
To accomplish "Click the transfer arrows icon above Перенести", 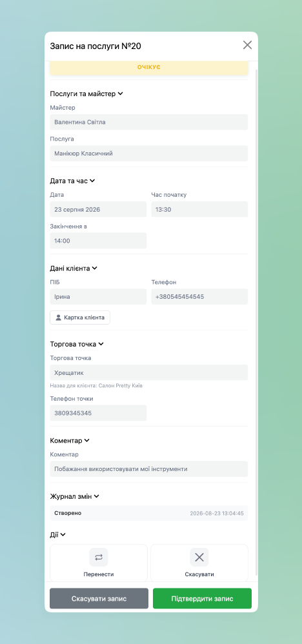I will tap(99, 558).
